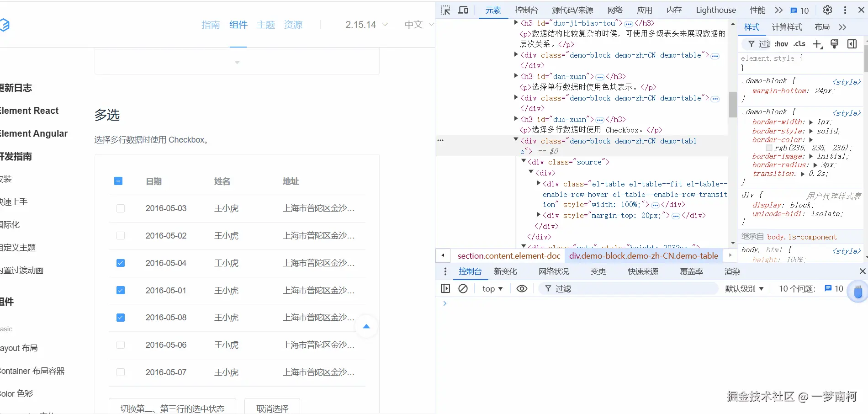The width and height of the screenshot is (868, 414).
Task: Expand the h3 dan-xuan node
Action: (x=516, y=76)
